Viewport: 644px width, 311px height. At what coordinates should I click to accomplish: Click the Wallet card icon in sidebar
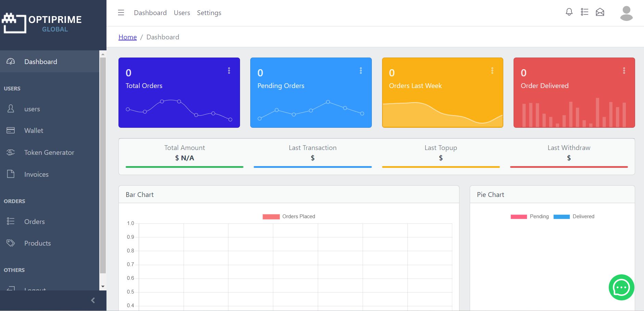(11, 130)
